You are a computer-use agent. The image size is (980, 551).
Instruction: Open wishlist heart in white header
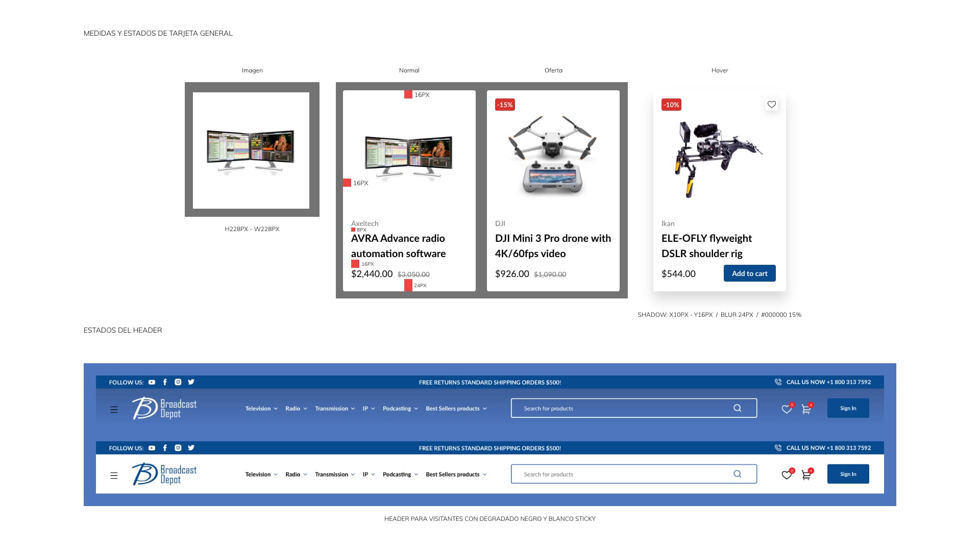787,474
